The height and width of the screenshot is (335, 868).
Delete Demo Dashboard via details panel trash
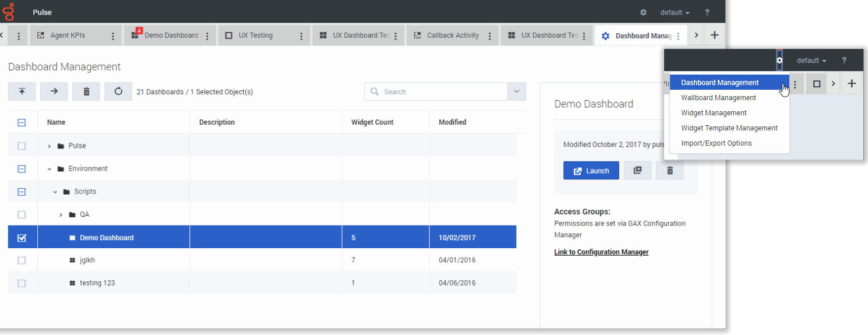[669, 171]
